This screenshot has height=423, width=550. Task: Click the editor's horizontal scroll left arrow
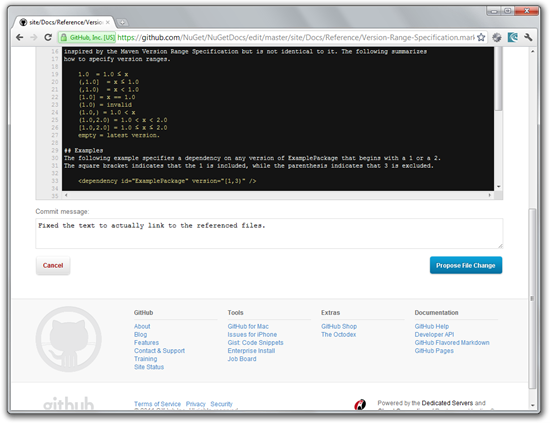[66, 195]
